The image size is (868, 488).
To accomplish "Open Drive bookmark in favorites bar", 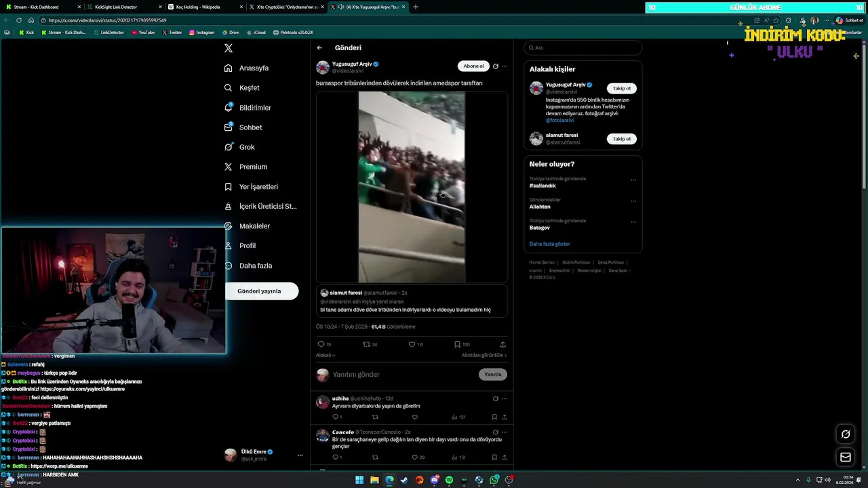I will pos(230,33).
